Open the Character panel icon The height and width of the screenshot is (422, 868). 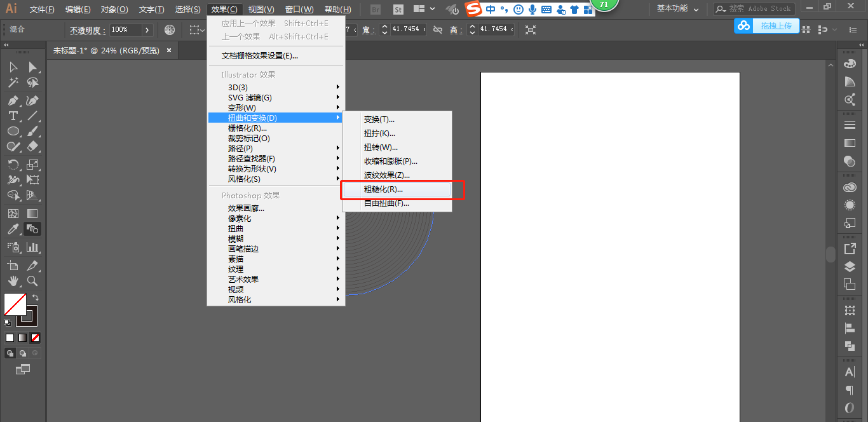coord(850,372)
